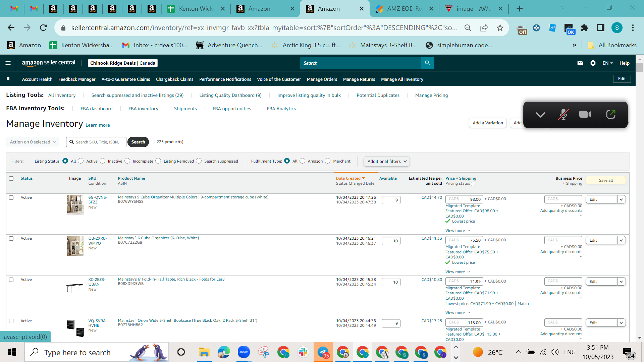Screen dimensions: 644x362
Task: Expand the Additional filters dropdown
Action: [x=386, y=161]
